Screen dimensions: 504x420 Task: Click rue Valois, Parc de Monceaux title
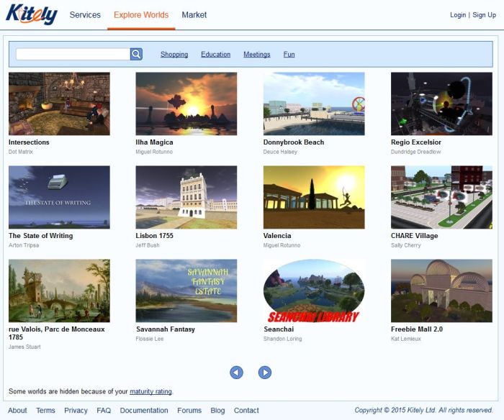(57, 333)
